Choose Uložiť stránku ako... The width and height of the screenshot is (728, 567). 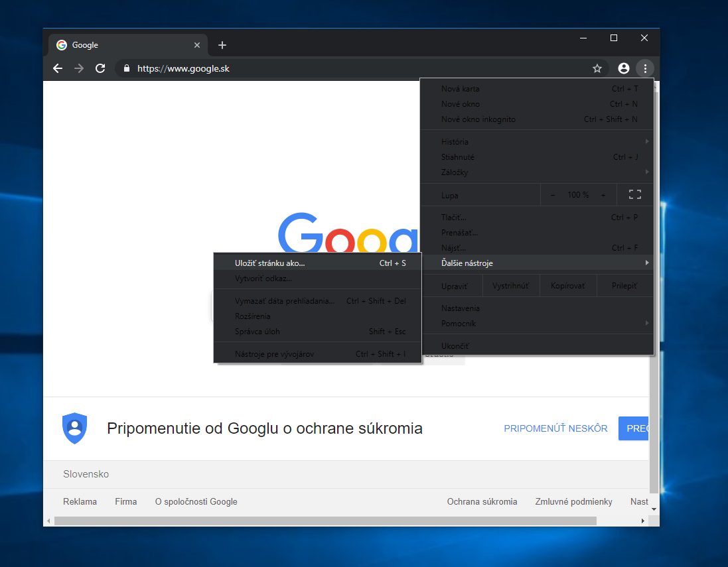tap(318, 263)
